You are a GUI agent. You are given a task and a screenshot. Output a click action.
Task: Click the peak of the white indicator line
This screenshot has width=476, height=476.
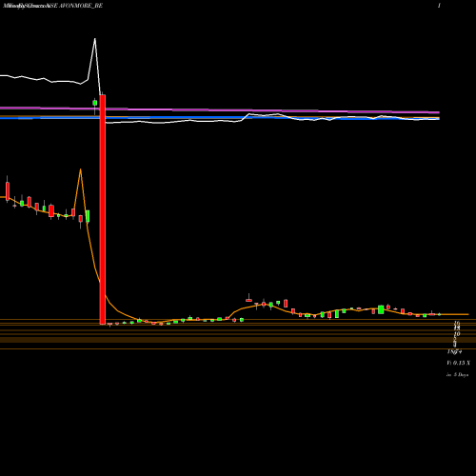coord(95,39)
